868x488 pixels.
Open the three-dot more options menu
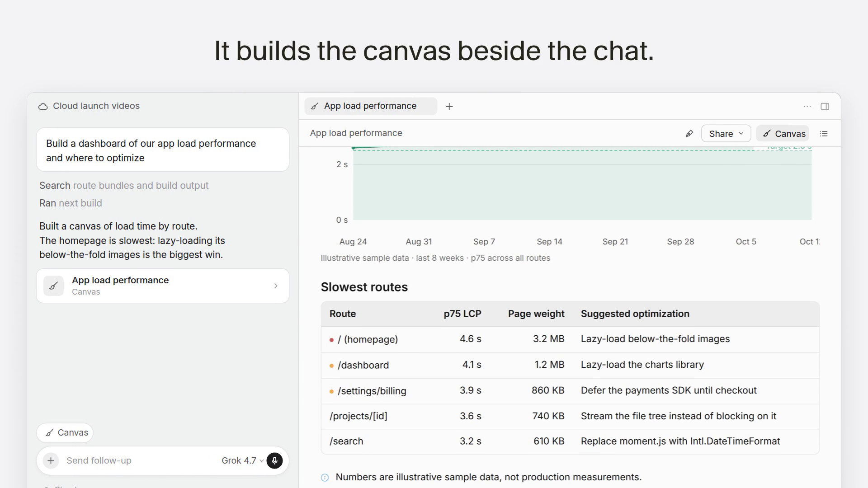point(807,107)
